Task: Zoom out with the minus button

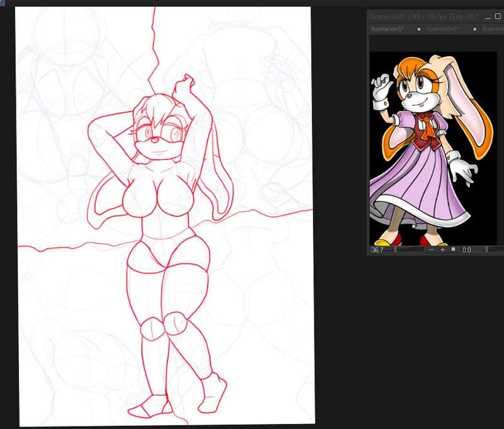Action: click(x=432, y=249)
